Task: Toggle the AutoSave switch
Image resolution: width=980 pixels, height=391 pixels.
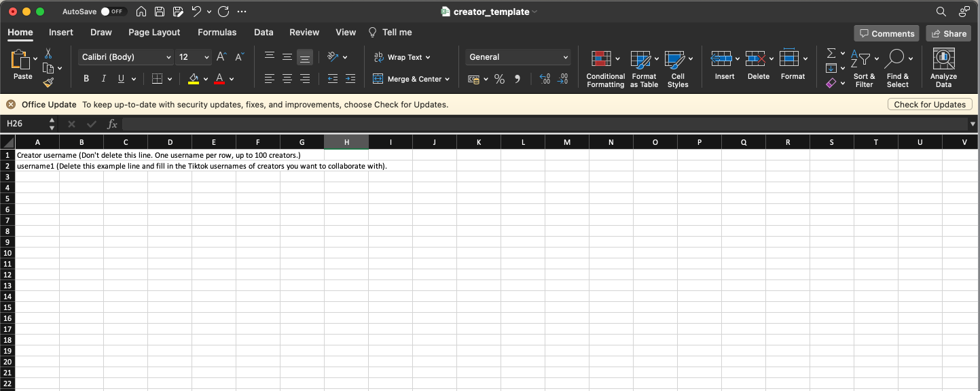Action: point(113,12)
